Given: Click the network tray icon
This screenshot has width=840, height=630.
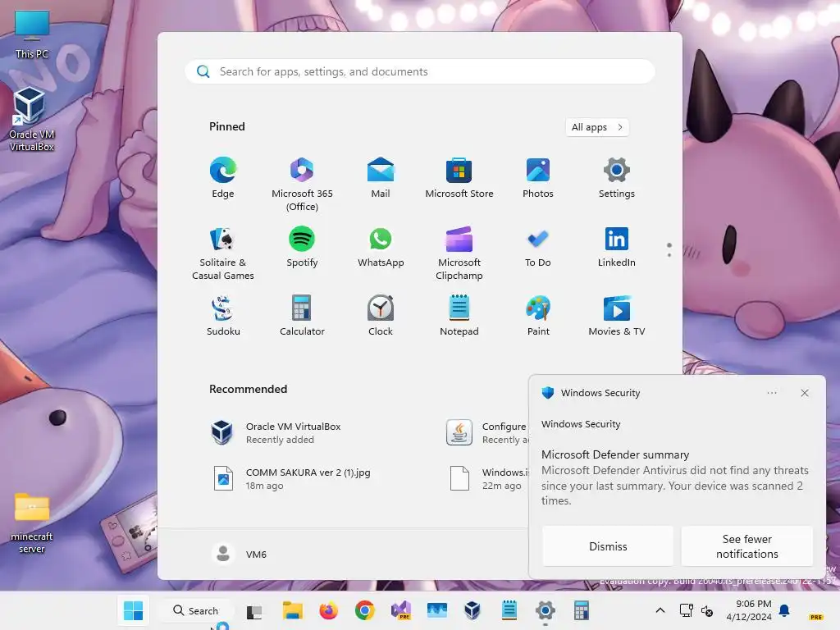Looking at the screenshot, I should pyautogui.click(x=687, y=610).
